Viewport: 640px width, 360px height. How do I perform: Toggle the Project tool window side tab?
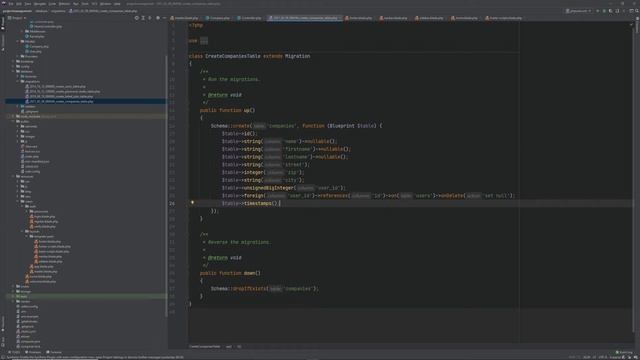tap(3, 23)
